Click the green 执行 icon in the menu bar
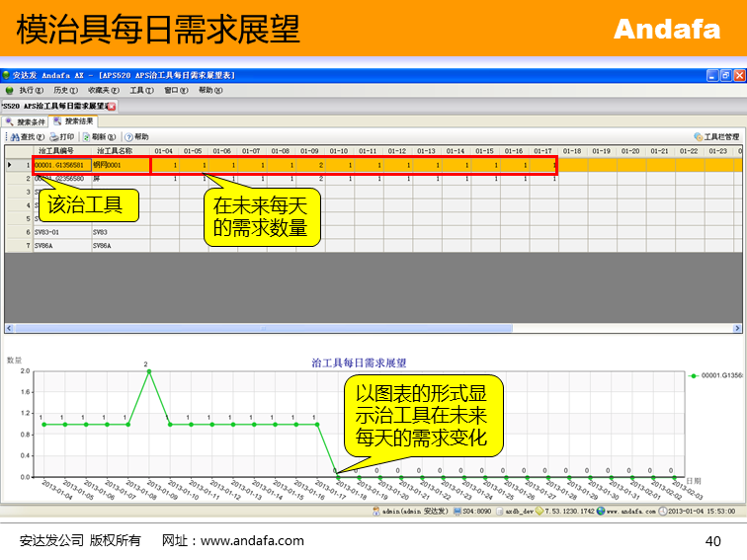747x560 pixels. pos(10,90)
